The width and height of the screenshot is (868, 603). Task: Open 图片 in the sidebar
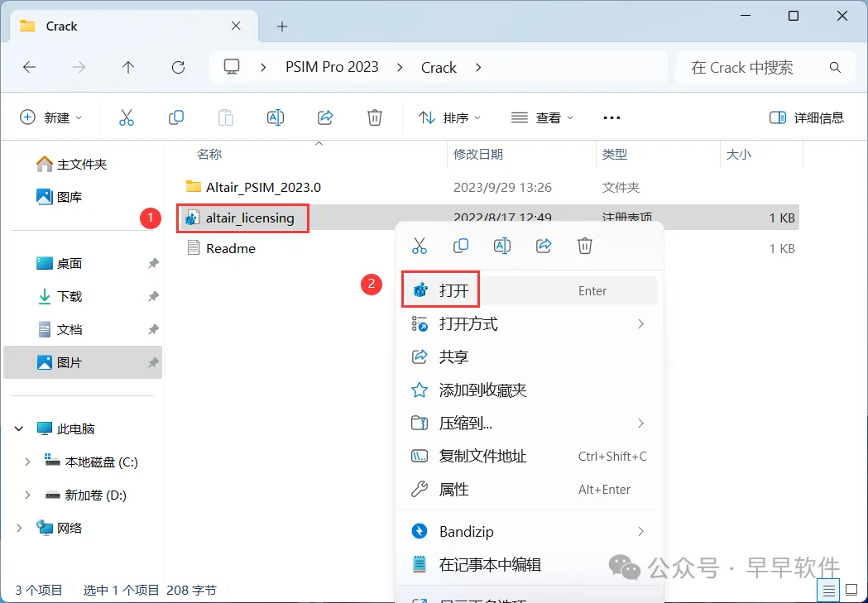click(x=83, y=362)
